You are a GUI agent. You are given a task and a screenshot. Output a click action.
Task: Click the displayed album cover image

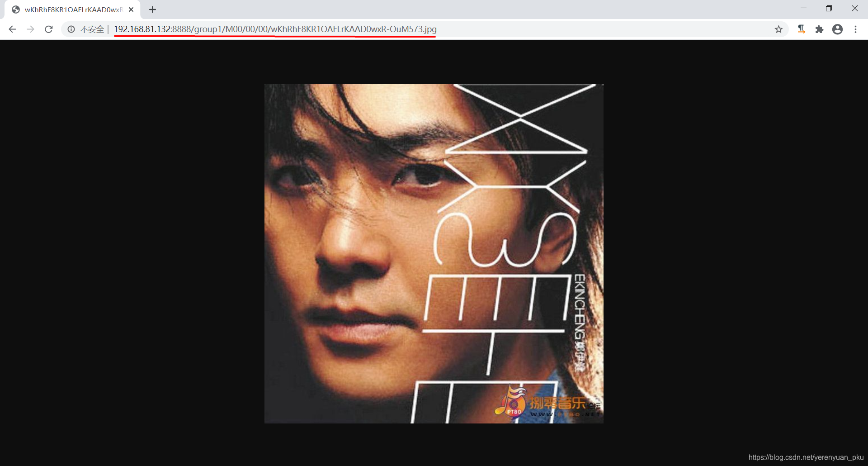(x=434, y=253)
